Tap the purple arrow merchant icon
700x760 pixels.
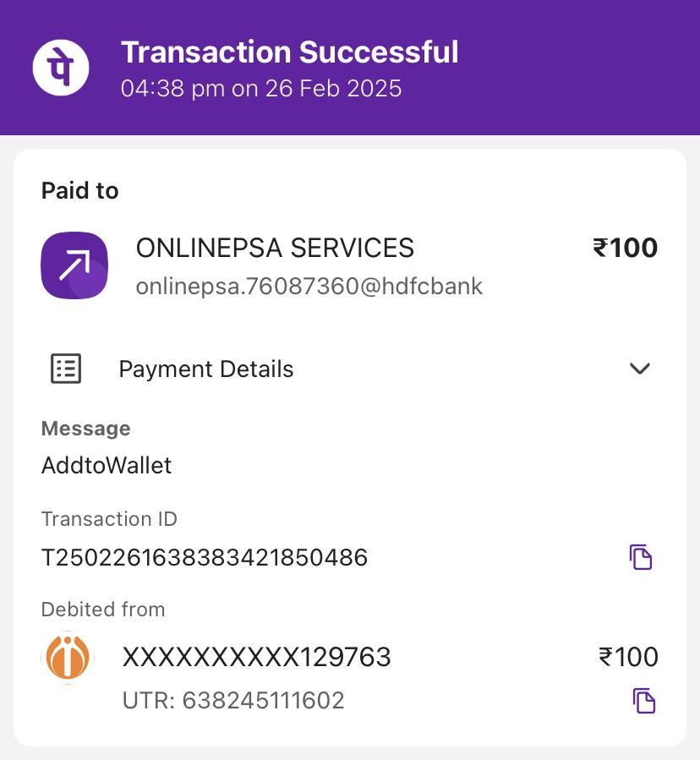[x=74, y=265]
